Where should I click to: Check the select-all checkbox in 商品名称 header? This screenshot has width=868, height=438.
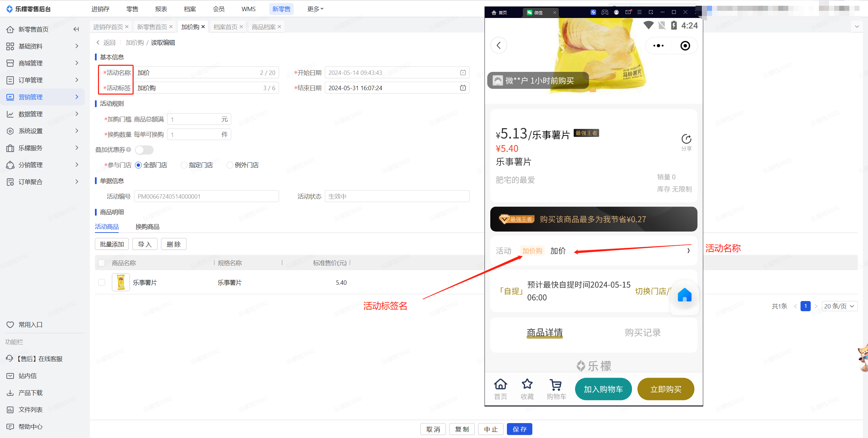[102, 263]
